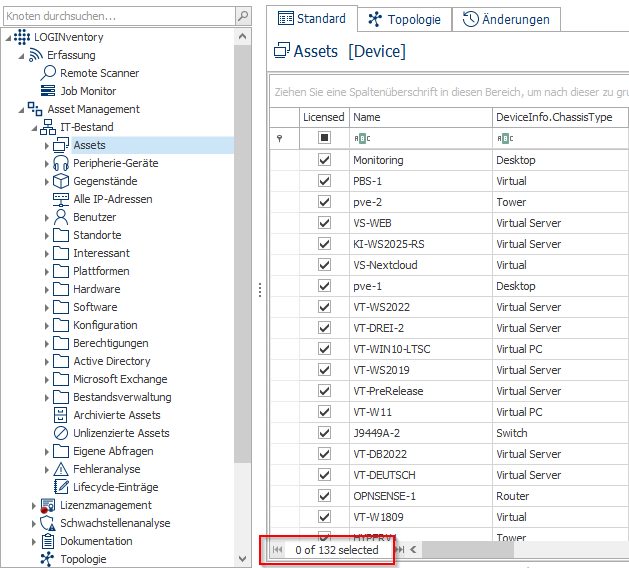Click the Unlizenzierte Assets prohibited icon
629x568 pixels.
coord(61,433)
